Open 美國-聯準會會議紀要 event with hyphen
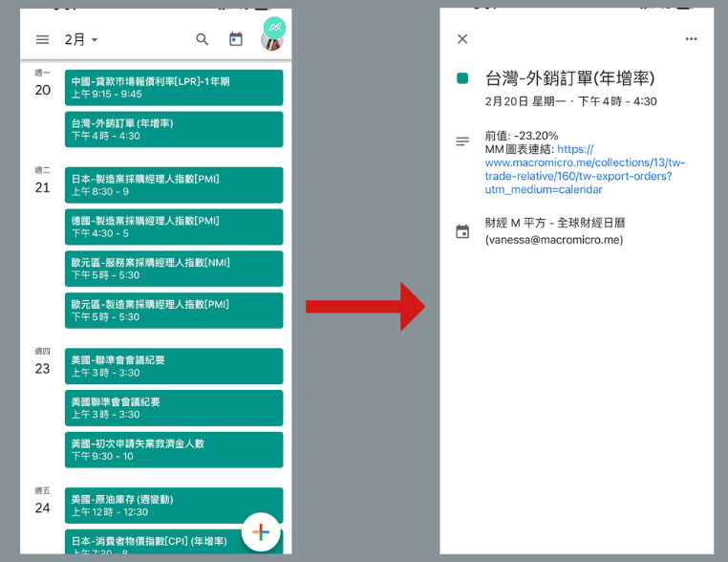The width and height of the screenshot is (728, 562). 174,366
